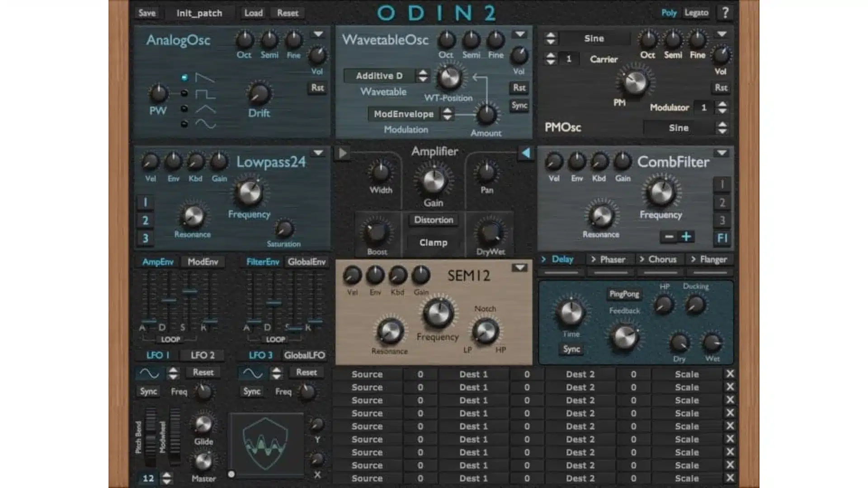The image size is (868, 488).
Task: Open the Lowpass24 filter type dropdown
Action: (x=318, y=153)
